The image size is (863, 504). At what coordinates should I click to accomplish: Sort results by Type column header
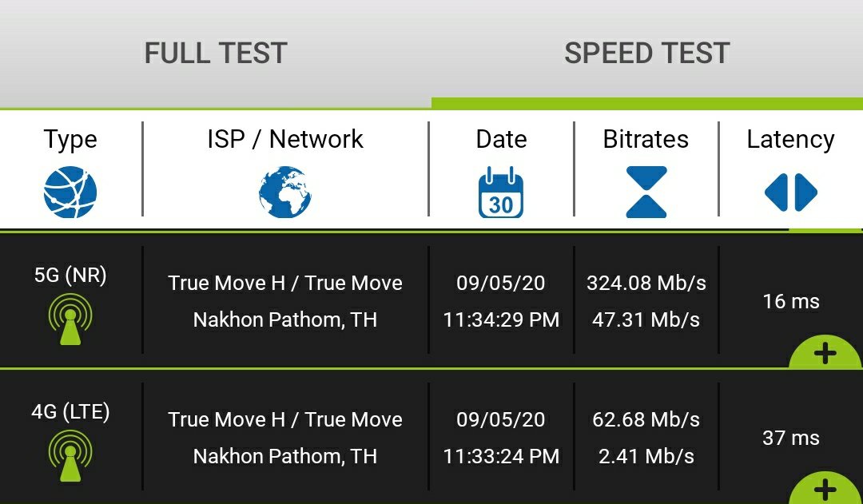(x=70, y=140)
